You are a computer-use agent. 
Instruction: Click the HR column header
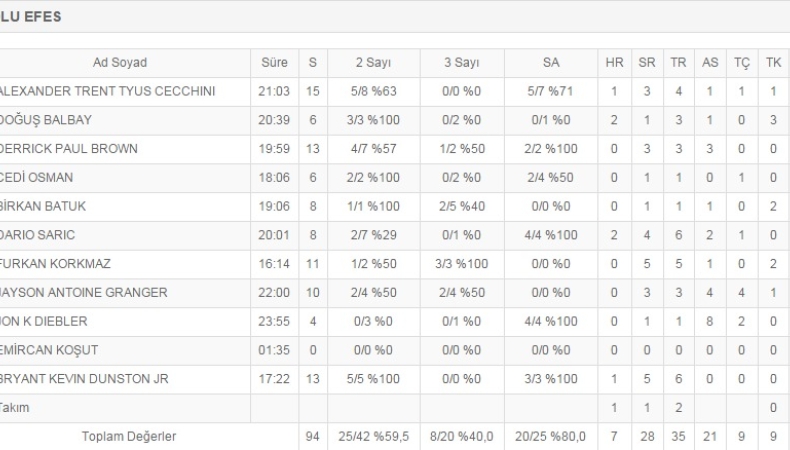614,63
